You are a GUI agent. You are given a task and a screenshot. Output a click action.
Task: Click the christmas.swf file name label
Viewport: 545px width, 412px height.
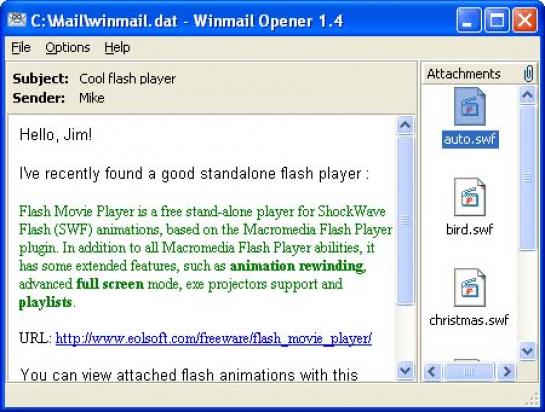(469, 320)
